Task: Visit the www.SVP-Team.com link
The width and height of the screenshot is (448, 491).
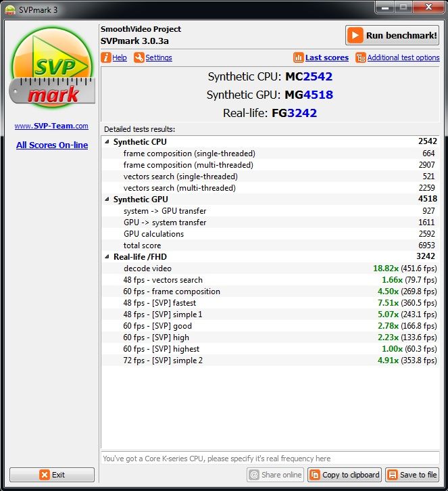Action: (x=51, y=126)
